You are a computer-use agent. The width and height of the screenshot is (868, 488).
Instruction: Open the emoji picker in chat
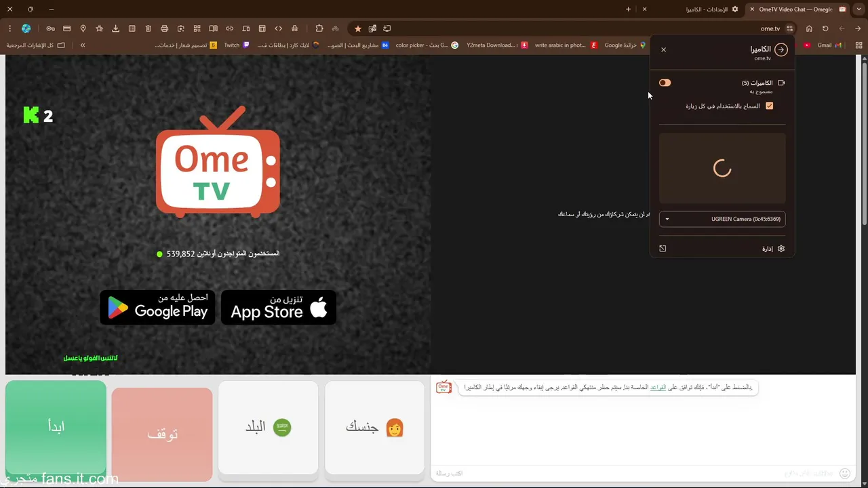tap(844, 473)
